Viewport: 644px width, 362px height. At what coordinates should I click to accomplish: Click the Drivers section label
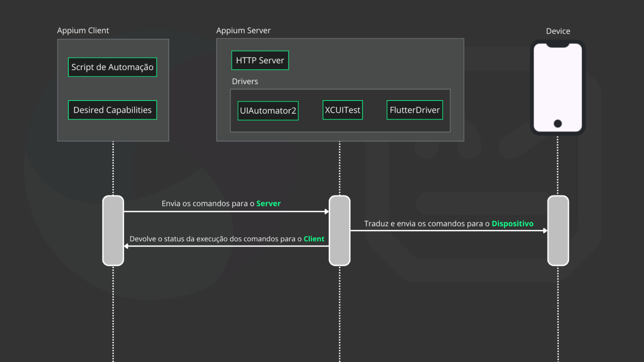point(245,81)
